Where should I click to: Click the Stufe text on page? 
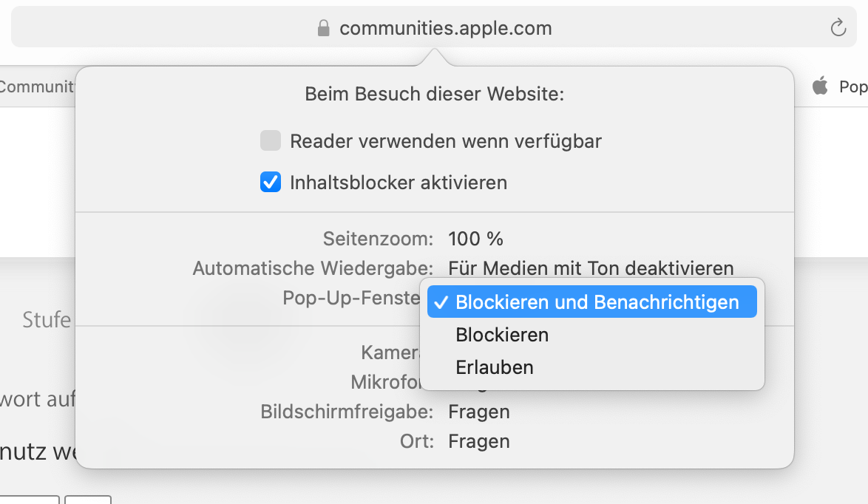47,320
